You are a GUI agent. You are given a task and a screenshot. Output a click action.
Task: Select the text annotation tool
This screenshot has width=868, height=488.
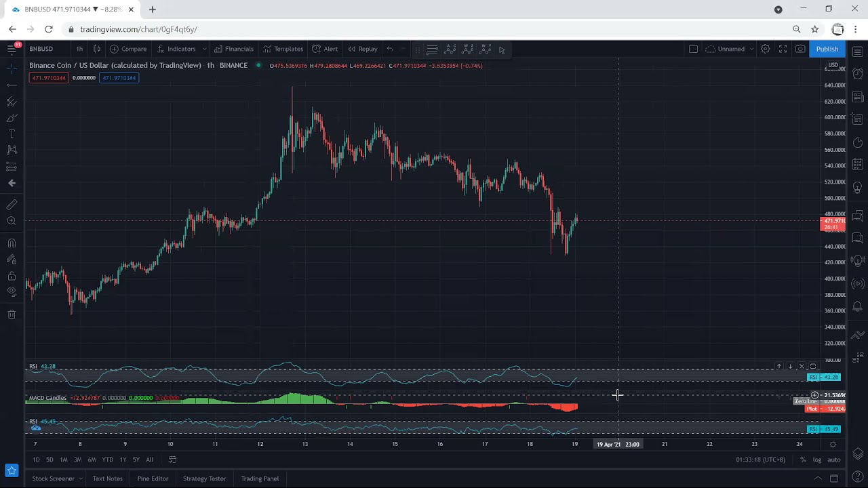(x=12, y=134)
